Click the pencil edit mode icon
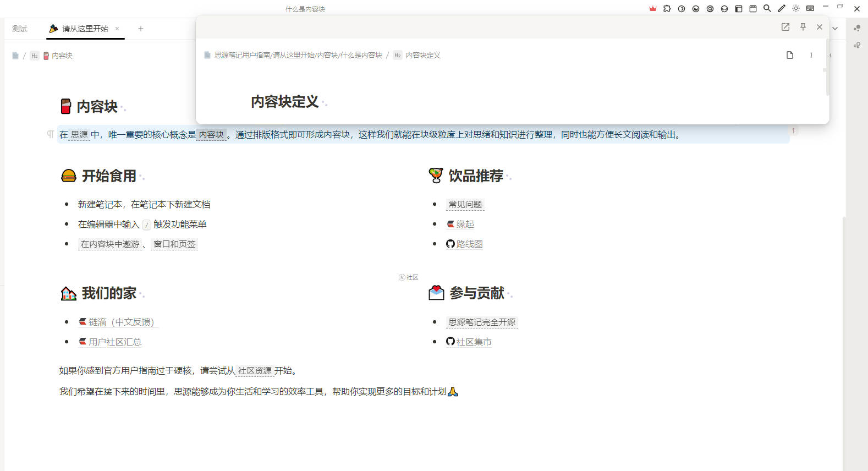868x471 pixels. click(782, 9)
